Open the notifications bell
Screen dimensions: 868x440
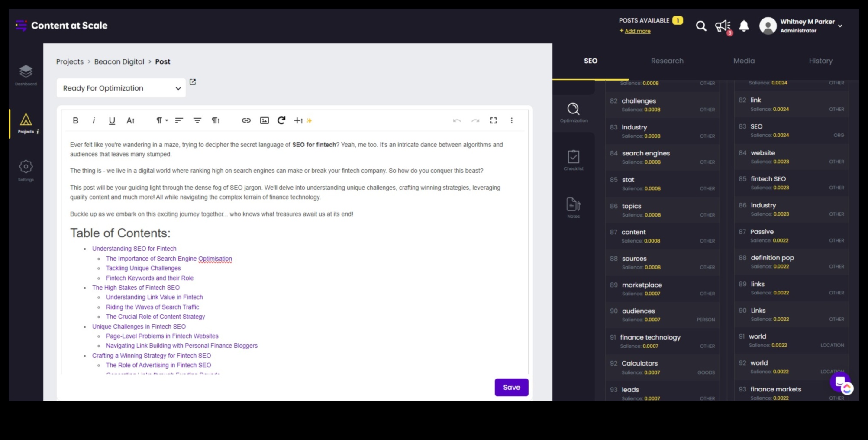744,26
